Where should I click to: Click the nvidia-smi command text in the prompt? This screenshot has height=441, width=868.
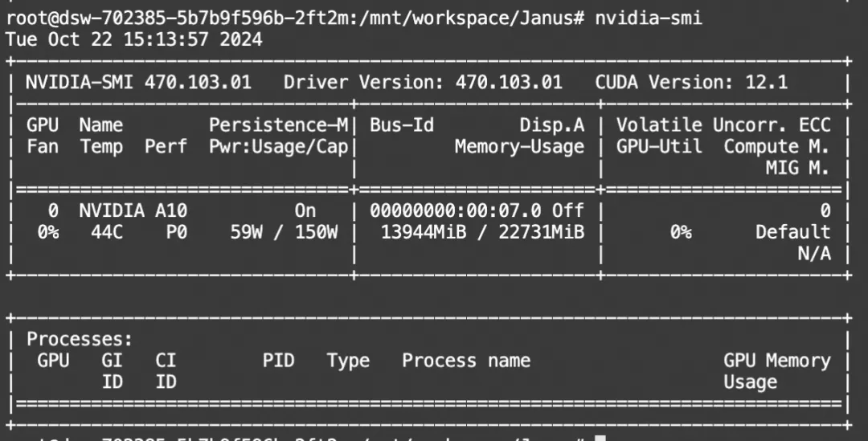coord(648,17)
